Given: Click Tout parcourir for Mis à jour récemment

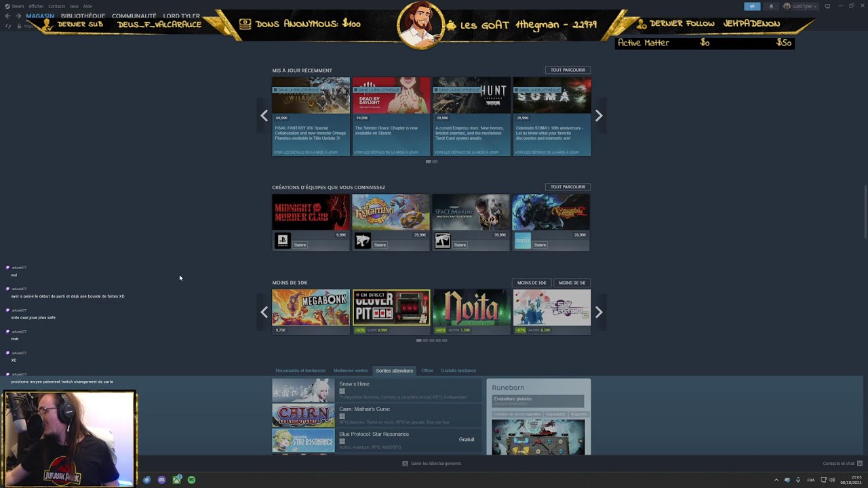Looking at the screenshot, I should tap(568, 70).
